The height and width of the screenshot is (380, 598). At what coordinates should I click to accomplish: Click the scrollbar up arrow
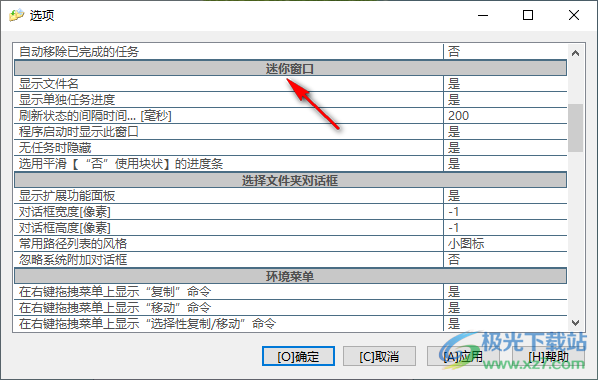click(575, 53)
